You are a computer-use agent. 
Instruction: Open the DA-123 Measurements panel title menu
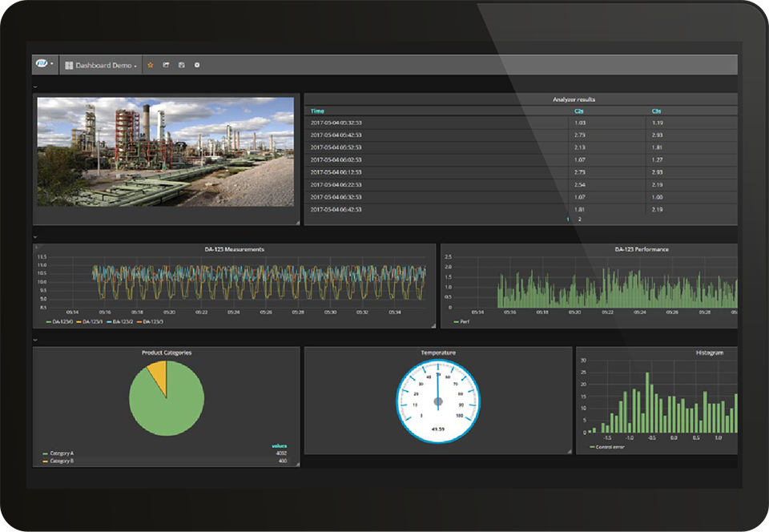pyautogui.click(x=234, y=249)
